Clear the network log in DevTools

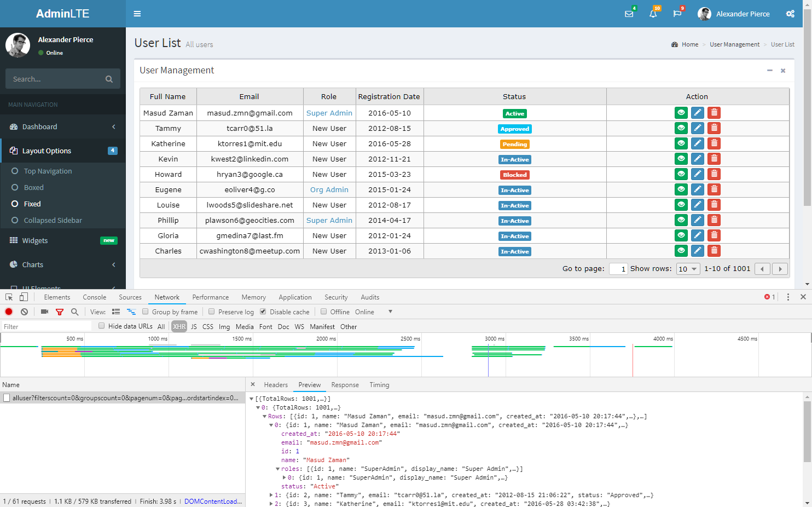24,312
